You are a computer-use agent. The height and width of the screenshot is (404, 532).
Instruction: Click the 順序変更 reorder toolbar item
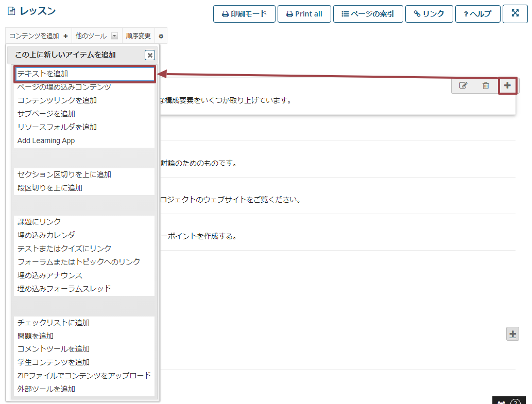138,36
